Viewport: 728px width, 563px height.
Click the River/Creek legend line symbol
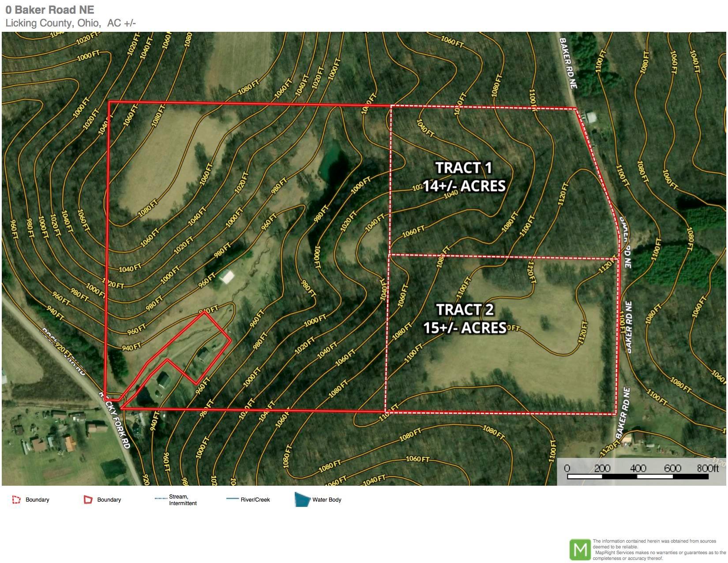click(x=233, y=499)
